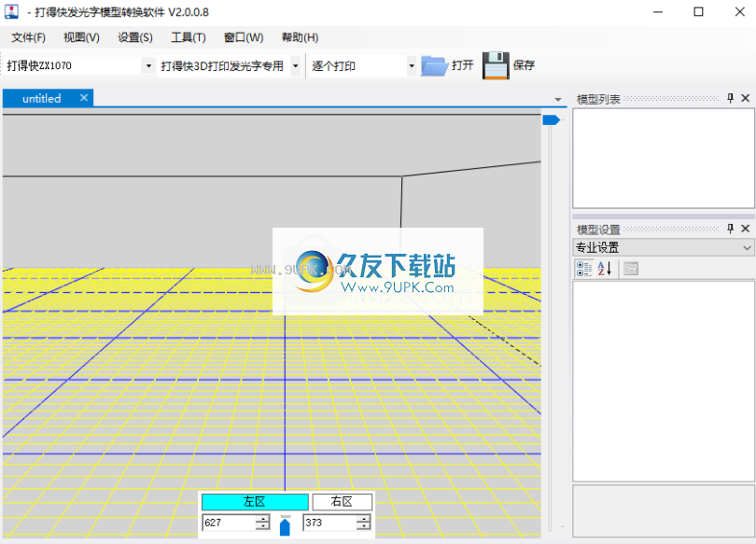The image size is (756, 544).
Task: Pin the 模型设置 panel
Action: pos(731,229)
